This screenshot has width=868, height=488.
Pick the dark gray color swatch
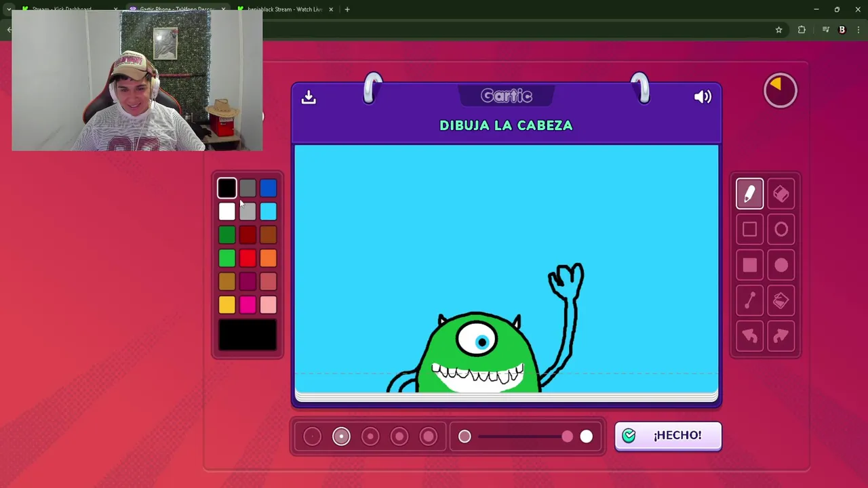tap(248, 188)
